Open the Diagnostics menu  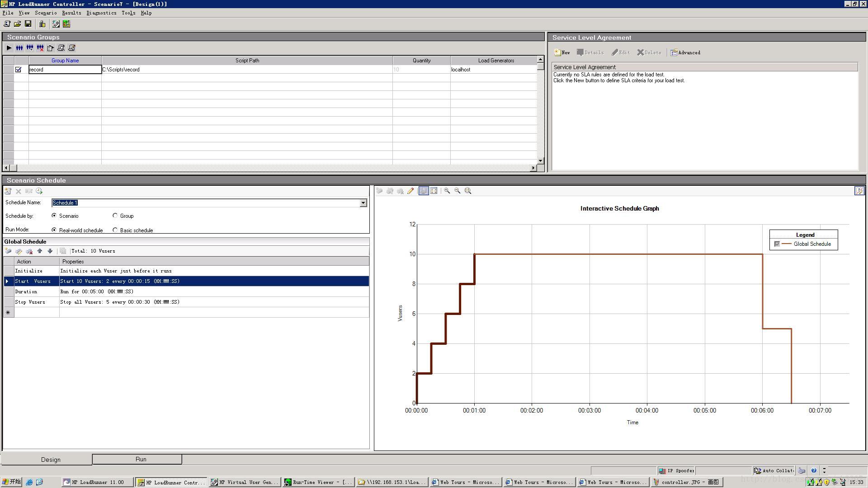click(x=101, y=13)
